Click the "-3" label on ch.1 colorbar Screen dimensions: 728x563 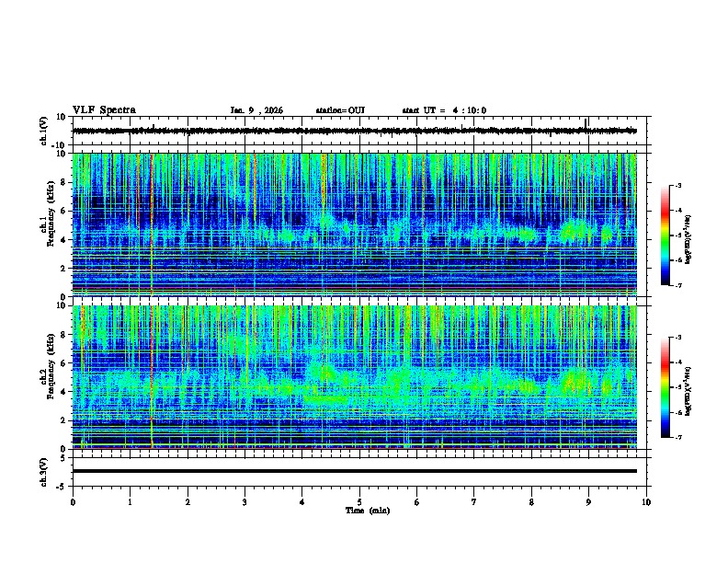(x=678, y=185)
